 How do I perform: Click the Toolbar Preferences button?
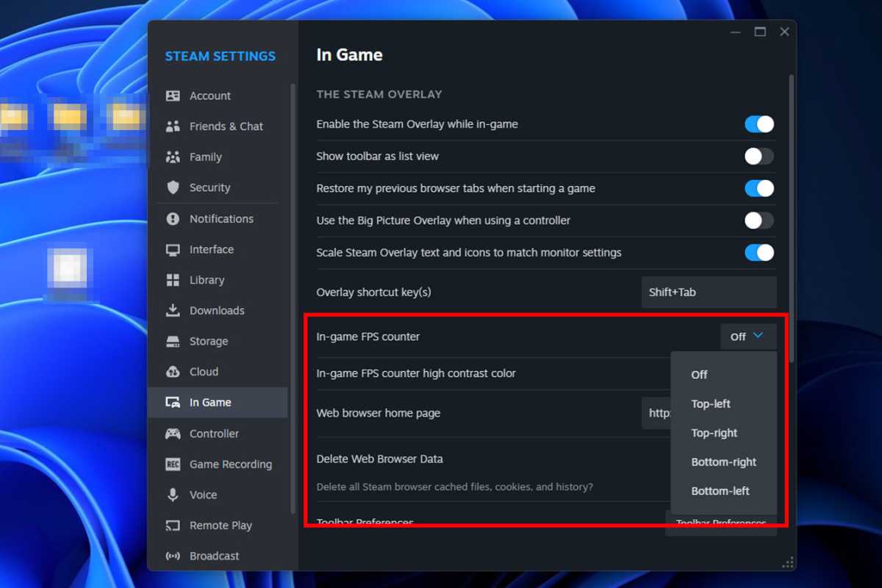click(x=721, y=523)
